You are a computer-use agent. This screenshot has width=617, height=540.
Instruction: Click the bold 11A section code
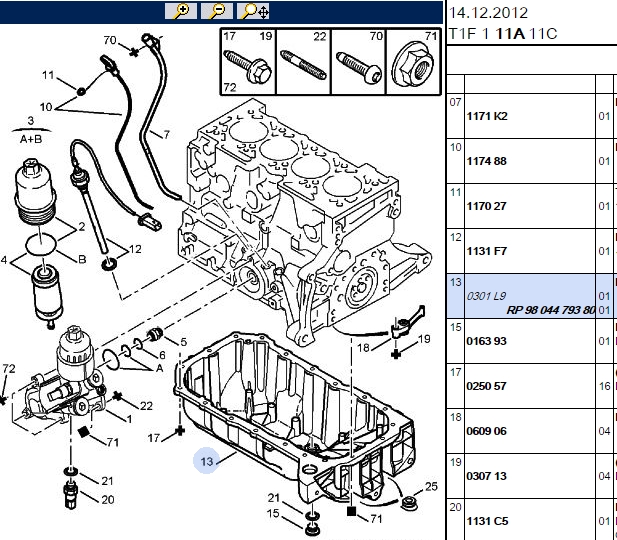510,34
